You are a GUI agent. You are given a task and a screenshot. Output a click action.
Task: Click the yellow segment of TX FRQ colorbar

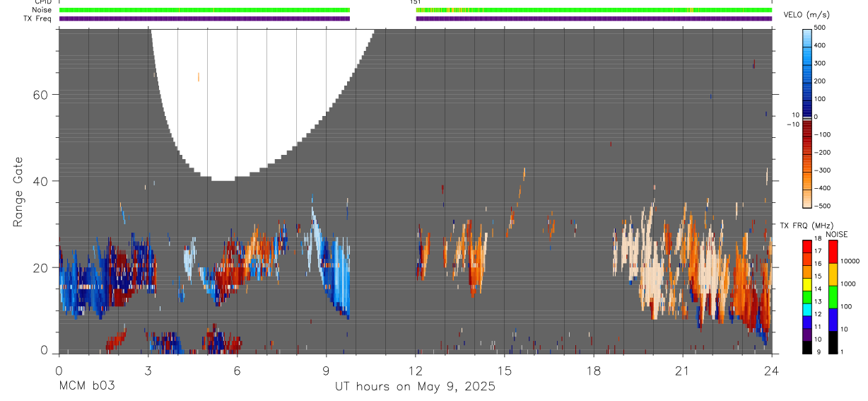807,284
